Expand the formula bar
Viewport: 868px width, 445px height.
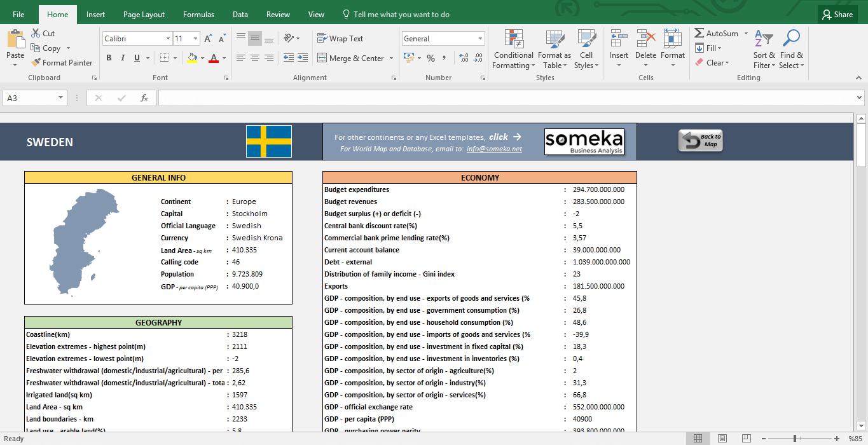coord(860,98)
